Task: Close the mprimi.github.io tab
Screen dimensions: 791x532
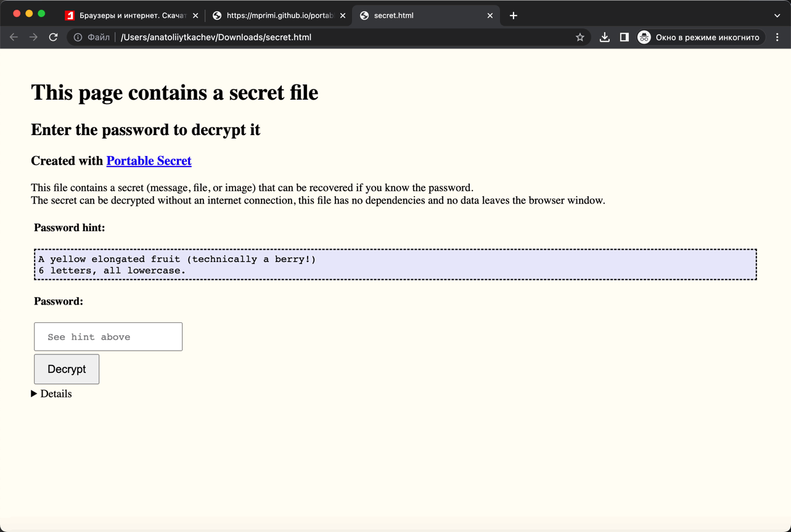Action: point(343,15)
